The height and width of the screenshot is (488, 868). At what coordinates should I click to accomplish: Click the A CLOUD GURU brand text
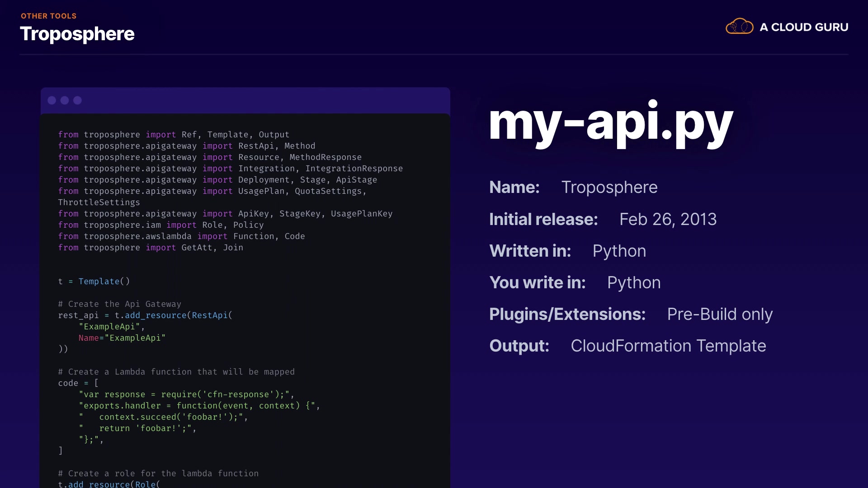[x=804, y=27]
